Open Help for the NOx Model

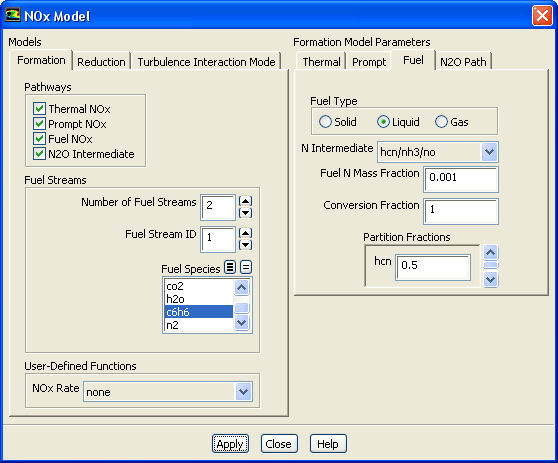[x=328, y=444]
